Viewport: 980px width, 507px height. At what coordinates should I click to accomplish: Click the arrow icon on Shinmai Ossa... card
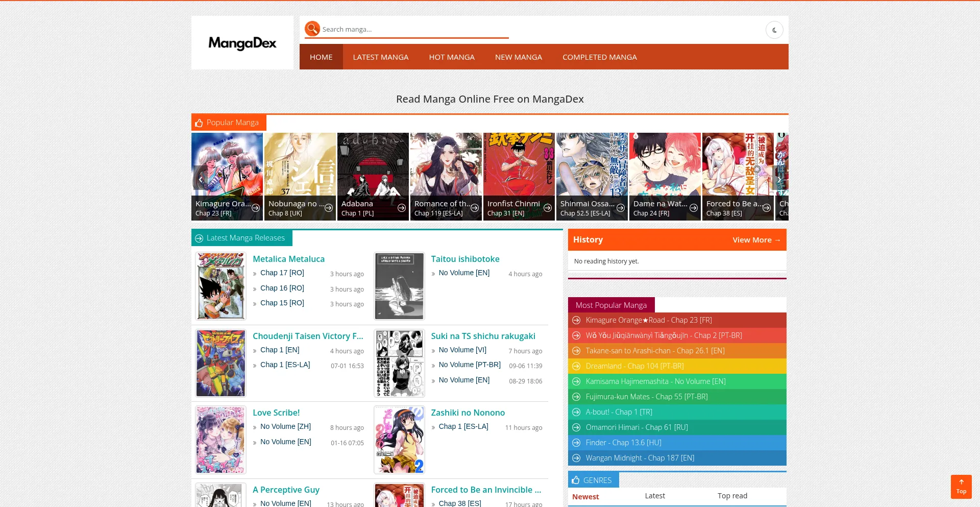(x=621, y=208)
